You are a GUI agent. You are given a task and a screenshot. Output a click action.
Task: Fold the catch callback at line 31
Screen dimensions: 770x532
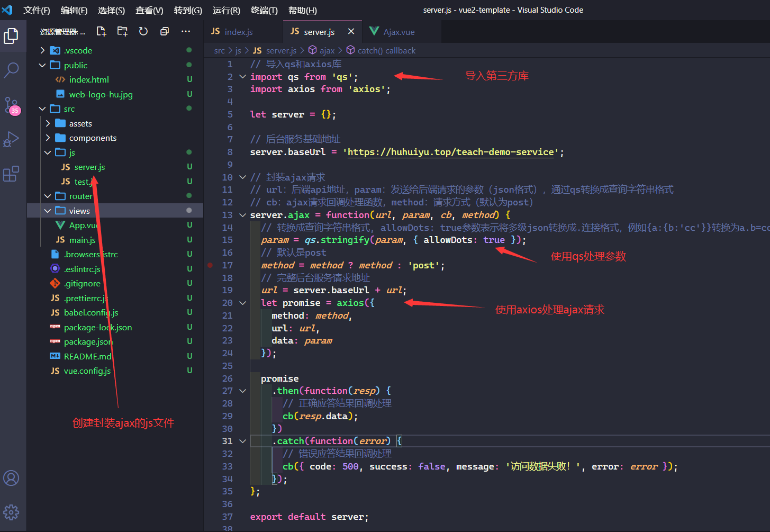click(243, 441)
